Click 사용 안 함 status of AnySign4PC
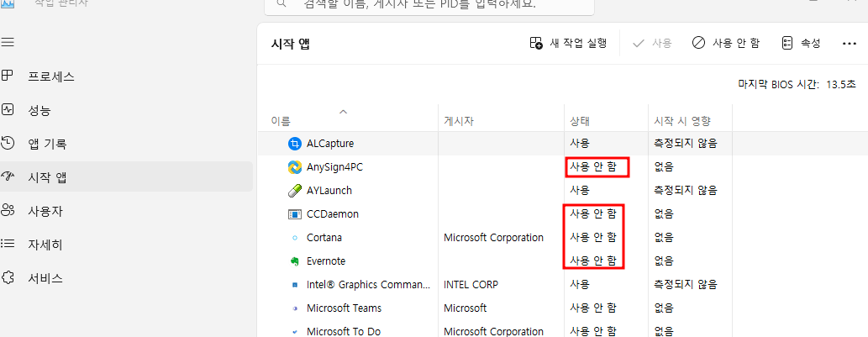 pos(593,166)
